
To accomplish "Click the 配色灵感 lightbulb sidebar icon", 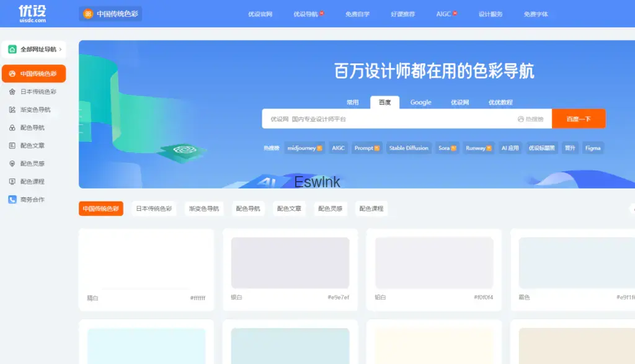I will pos(12,164).
